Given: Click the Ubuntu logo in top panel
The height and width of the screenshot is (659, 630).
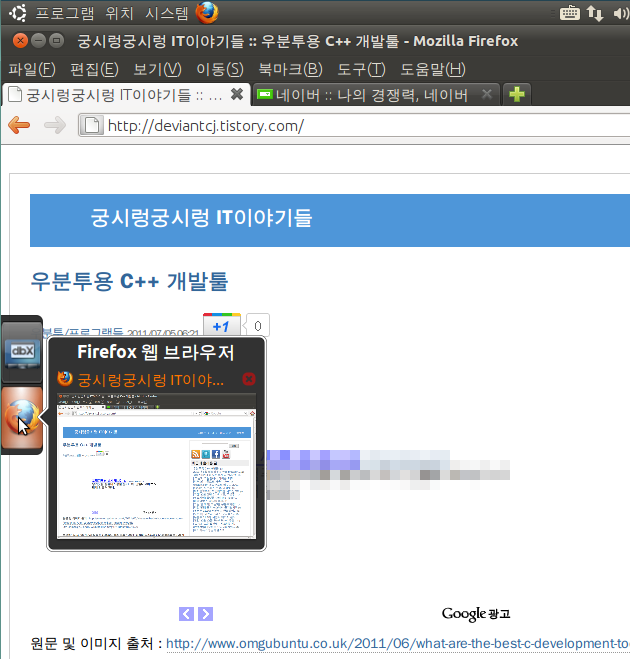Looking at the screenshot, I should click(18, 13).
